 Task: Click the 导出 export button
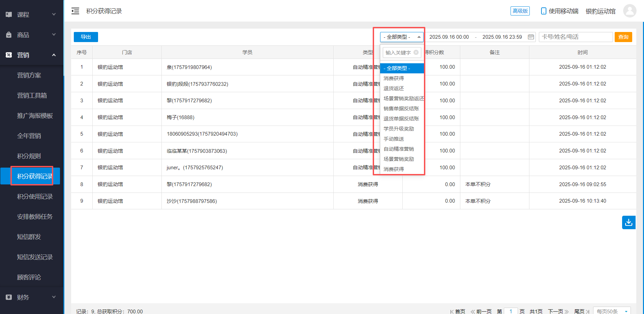86,37
